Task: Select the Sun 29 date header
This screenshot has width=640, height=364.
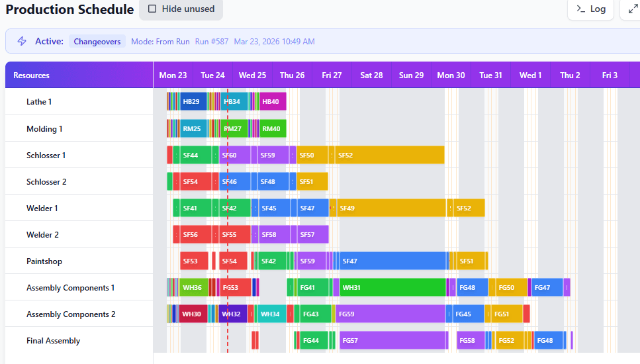Action: [x=411, y=75]
